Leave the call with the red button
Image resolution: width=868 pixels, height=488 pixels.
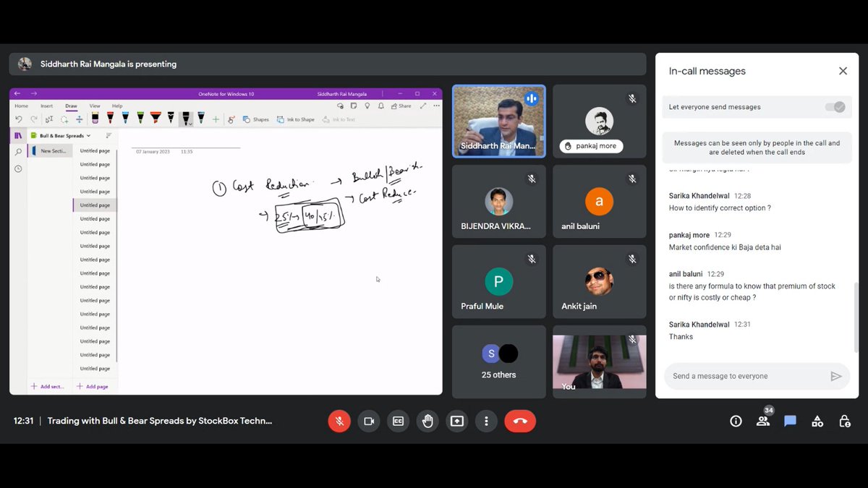point(520,421)
